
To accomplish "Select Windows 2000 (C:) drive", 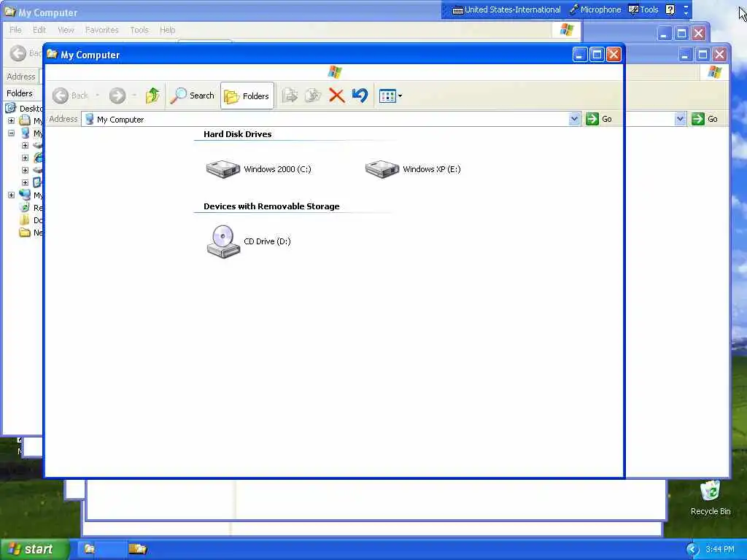I will [x=259, y=169].
